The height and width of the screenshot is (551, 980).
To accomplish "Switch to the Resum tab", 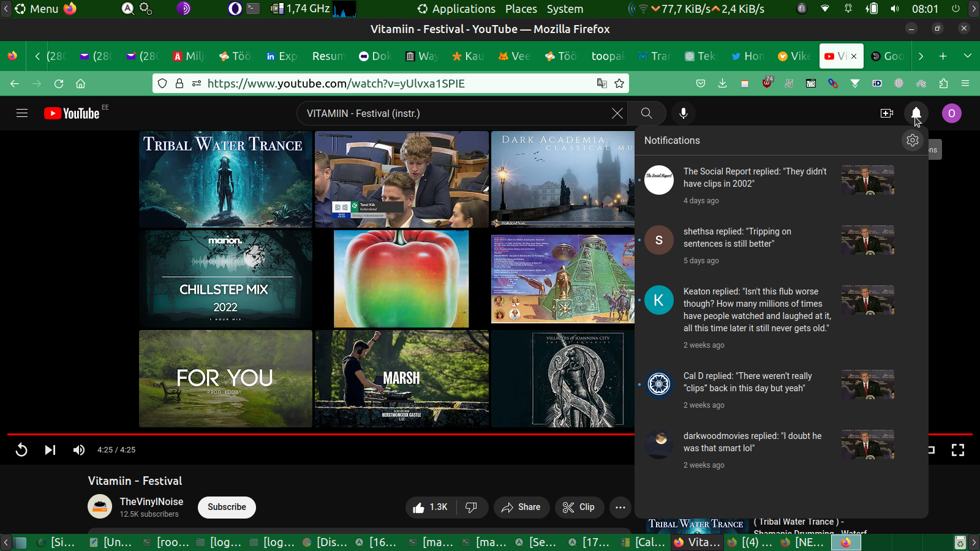I will tap(328, 56).
